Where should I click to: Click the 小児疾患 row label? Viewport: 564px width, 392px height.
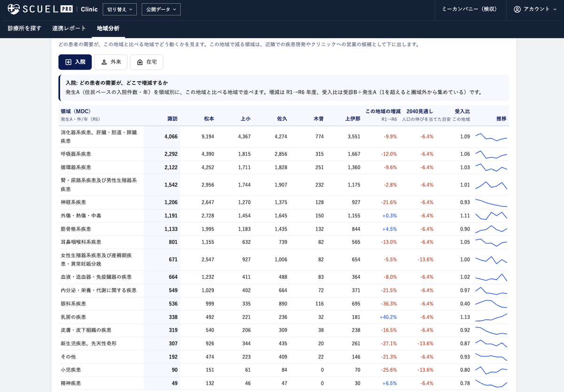[70, 370]
